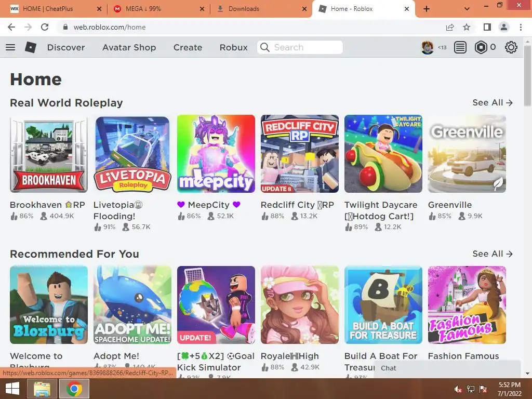Screen dimensions: 532x399
Task: Open a new browser tab
Action: (427, 9)
